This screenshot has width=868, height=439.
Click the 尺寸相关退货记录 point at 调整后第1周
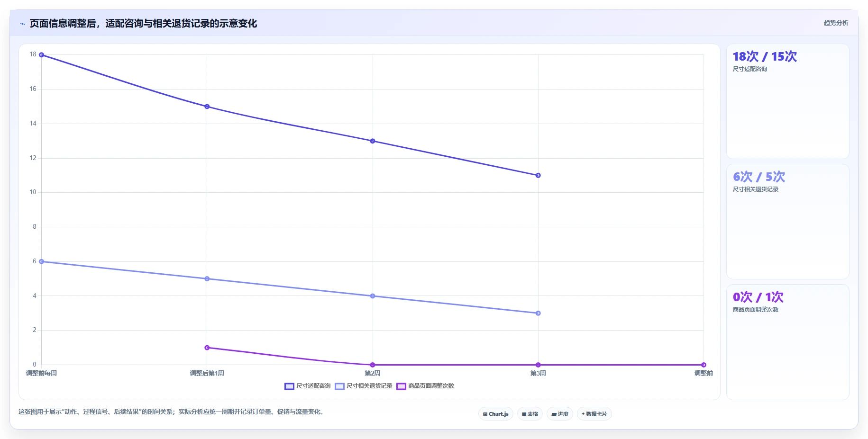pos(207,279)
